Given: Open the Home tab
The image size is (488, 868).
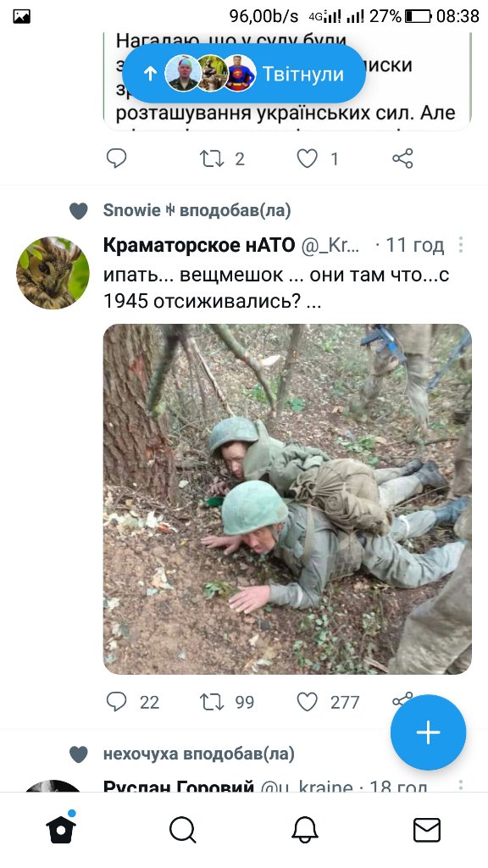Looking at the screenshot, I should [61, 829].
